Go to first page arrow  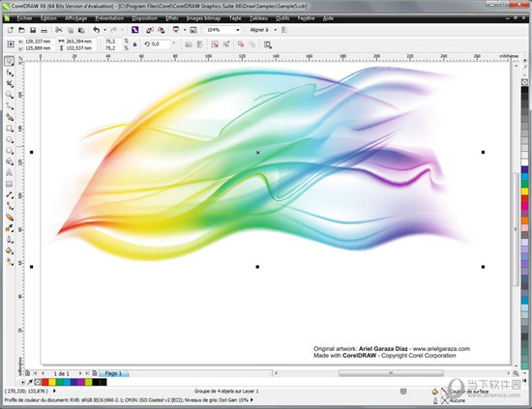point(35,373)
